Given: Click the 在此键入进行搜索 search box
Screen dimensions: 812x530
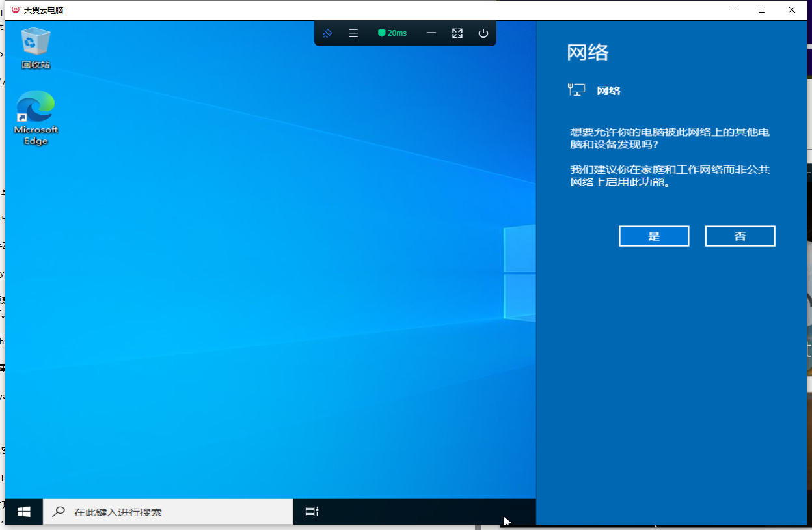Looking at the screenshot, I should click(x=176, y=512).
